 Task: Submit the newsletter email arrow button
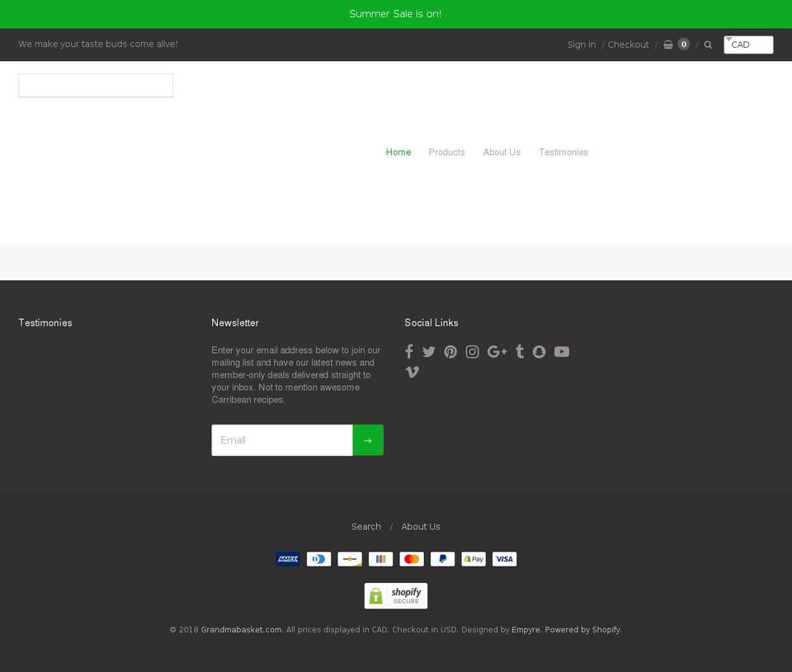pyautogui.click(x=368, y=440)
